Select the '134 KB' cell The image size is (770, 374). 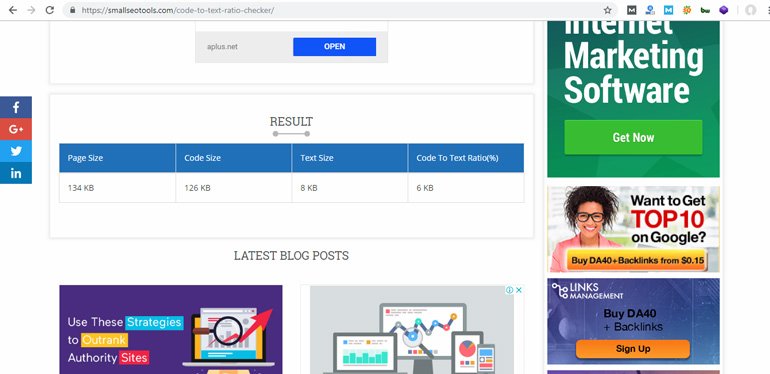pos(117,187)
